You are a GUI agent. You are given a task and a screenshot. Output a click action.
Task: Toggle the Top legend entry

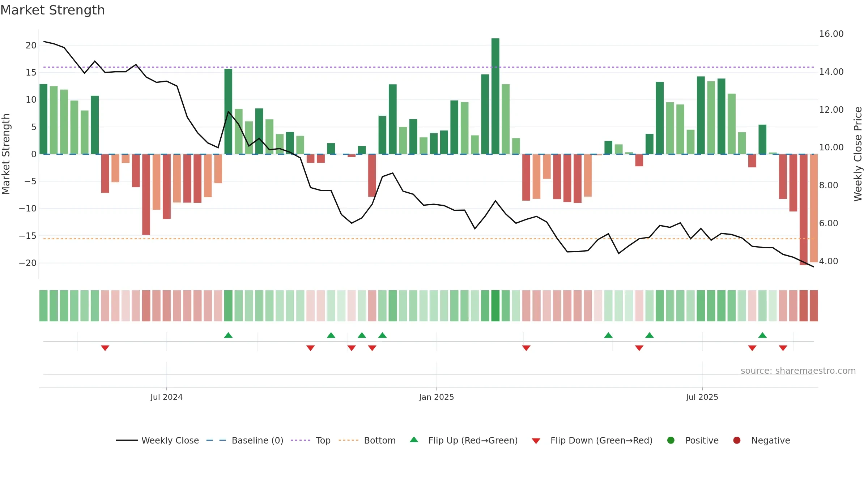311,440
